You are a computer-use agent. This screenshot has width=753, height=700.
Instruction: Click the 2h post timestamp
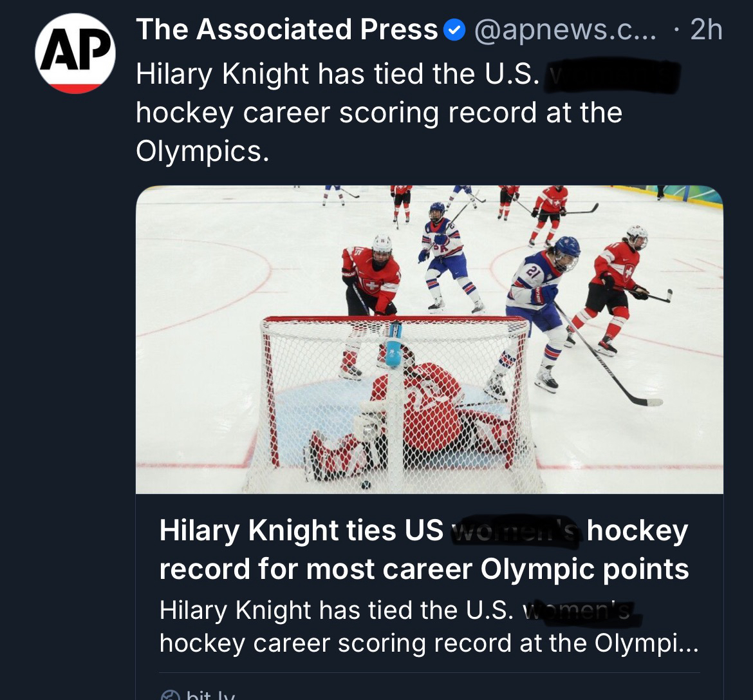point(705,30)
